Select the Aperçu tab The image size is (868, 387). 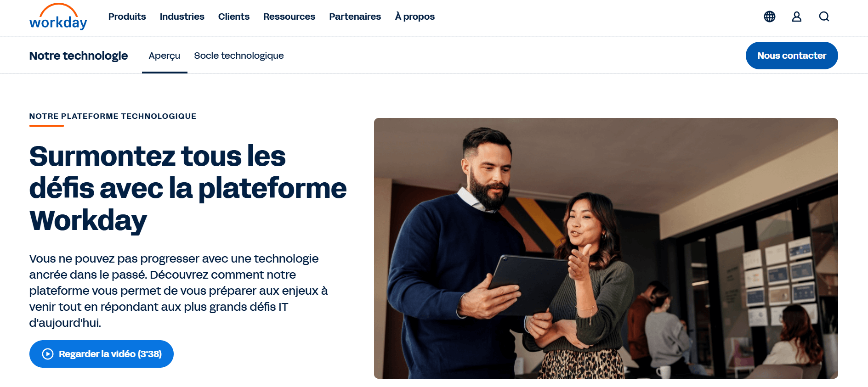tap(165, 56)
